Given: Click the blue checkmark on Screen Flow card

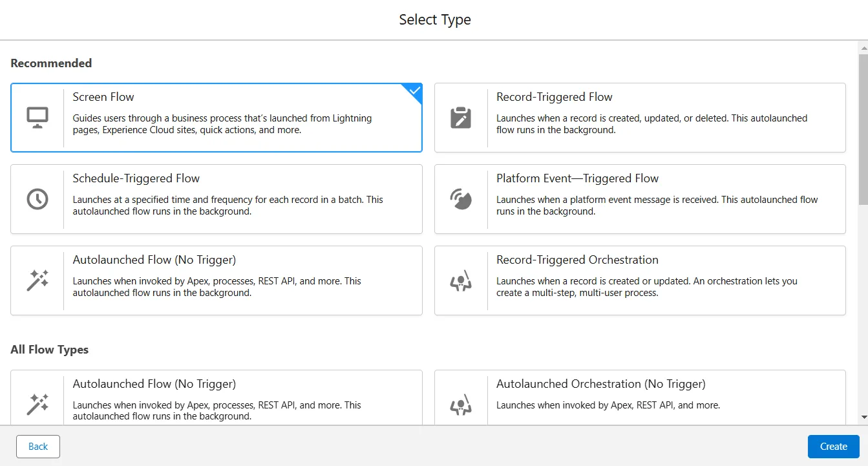Looking at the screenshot, I should click(415, 91).
